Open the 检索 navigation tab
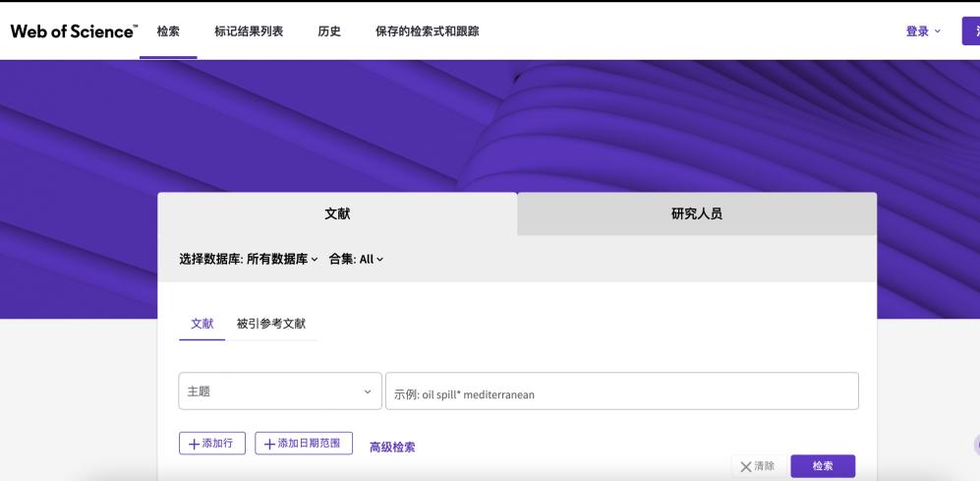The width and height of the screenshot is (980, 481). pos(168,31)
